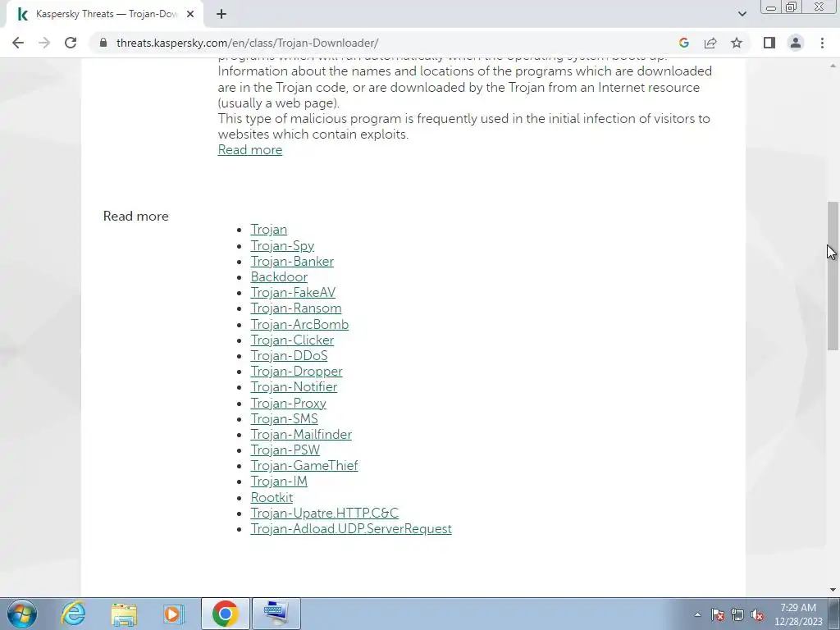Open Action Center flag icon in tray
This screenshot has height=630, width=840.
tap(718, 615)
